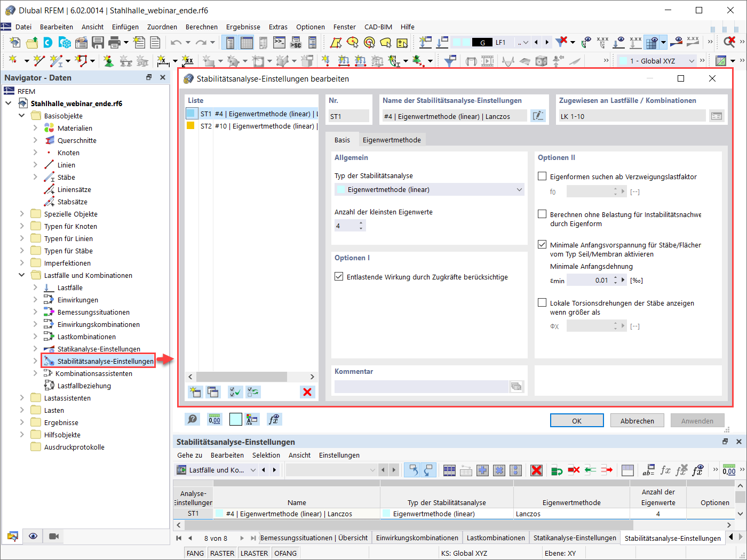The width and height of the screenshot is (747, 560).
Task: Select Querschnitte in navigator tree
Action: coord(77,140)
